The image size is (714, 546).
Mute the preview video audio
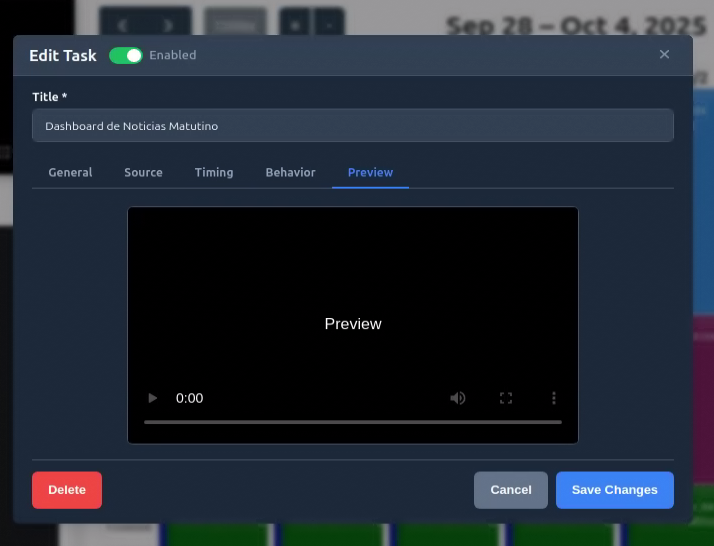tap(458, 398)
